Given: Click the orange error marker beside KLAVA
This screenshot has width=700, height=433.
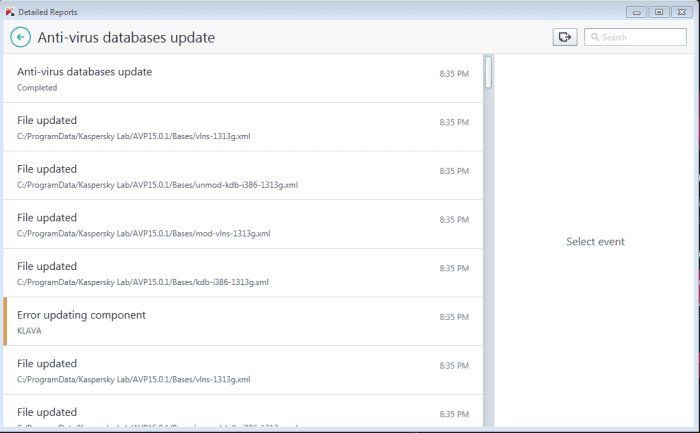Looking at the screenshot, I should tap(5, 321).
